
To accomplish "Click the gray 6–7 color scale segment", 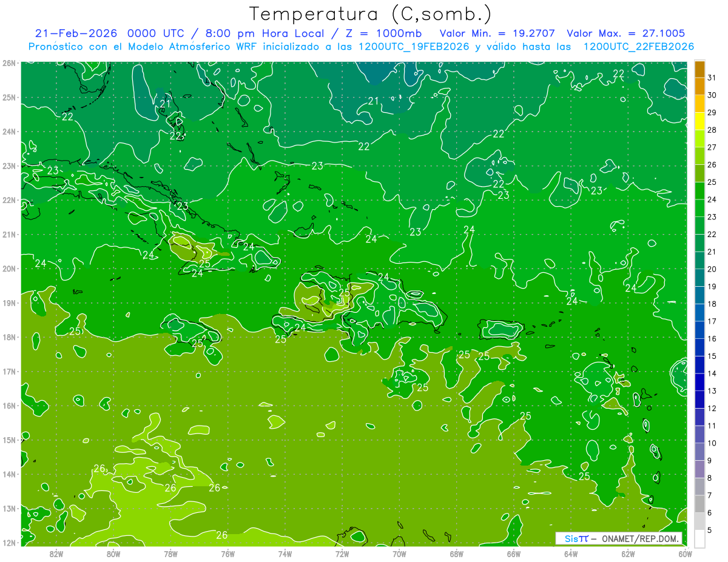I will pyautogui.click(x=699, y=504).
